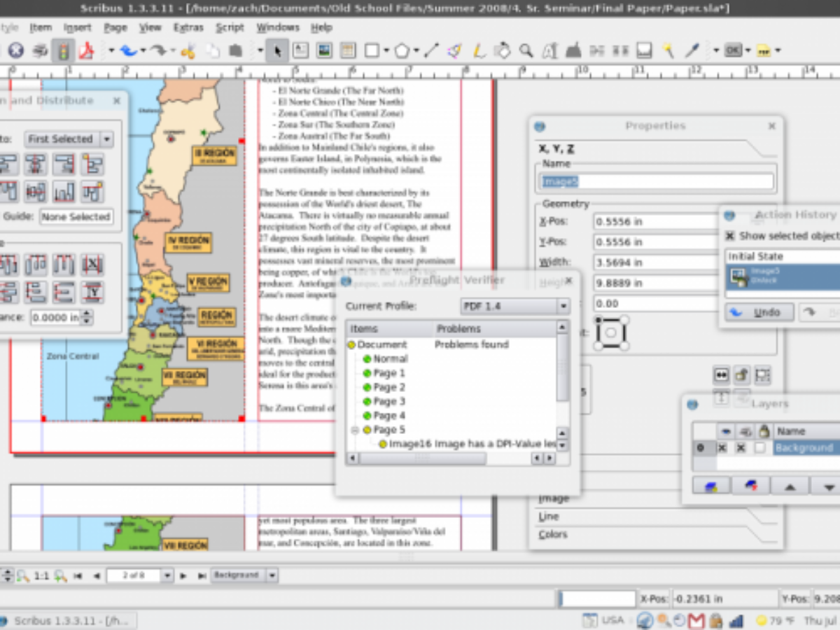Screen dimensions: 840x630
Task: Toggle visibility checkbox for Background layer
Action: tap(722, 448)
